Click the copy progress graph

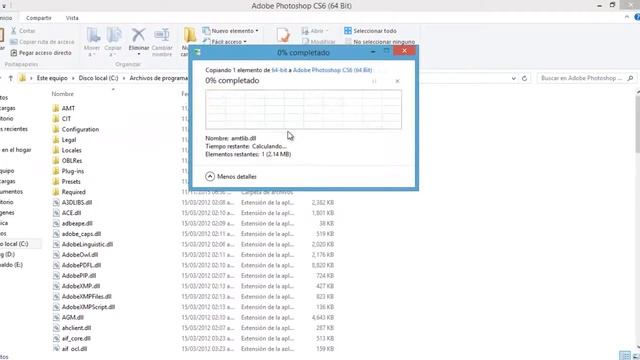[x=303, y=109]
